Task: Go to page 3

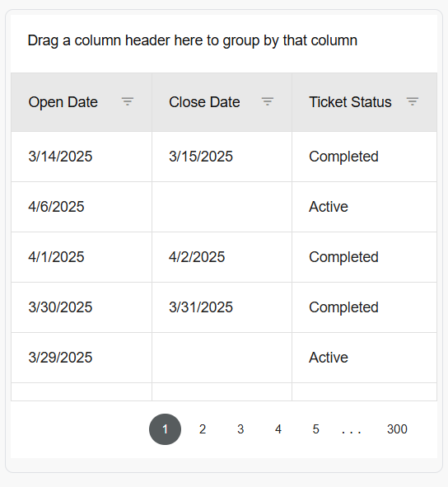Action: pyautogui.click(x=240, y=429)
